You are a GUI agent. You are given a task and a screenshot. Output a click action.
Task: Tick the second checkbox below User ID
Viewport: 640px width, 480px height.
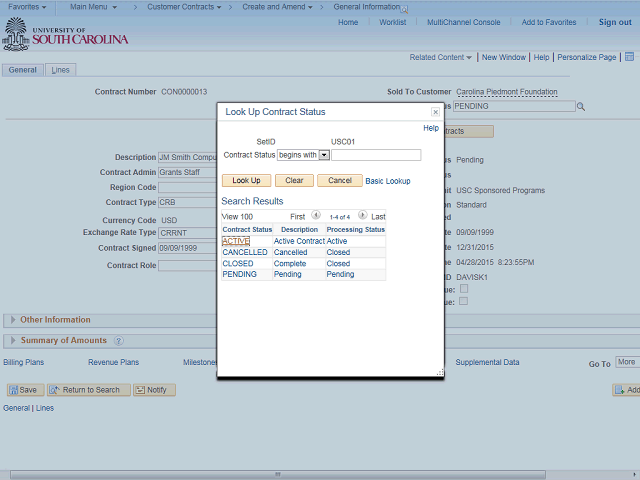[463, 301]
